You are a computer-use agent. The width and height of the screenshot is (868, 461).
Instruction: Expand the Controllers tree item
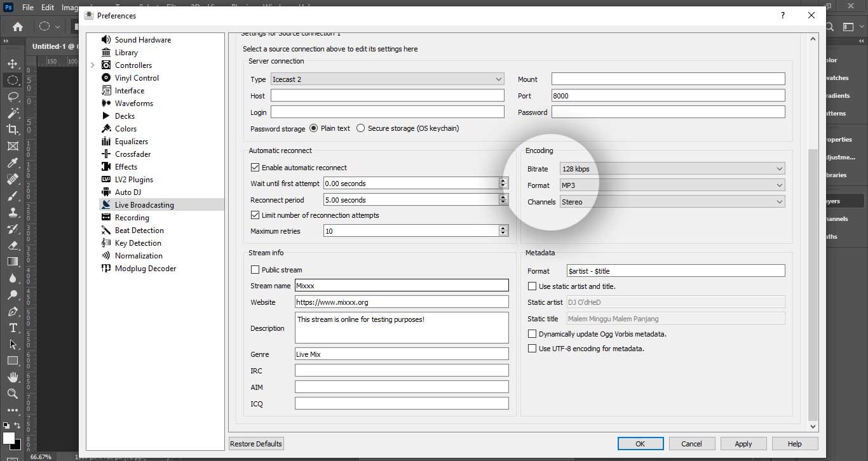point(93,65)
